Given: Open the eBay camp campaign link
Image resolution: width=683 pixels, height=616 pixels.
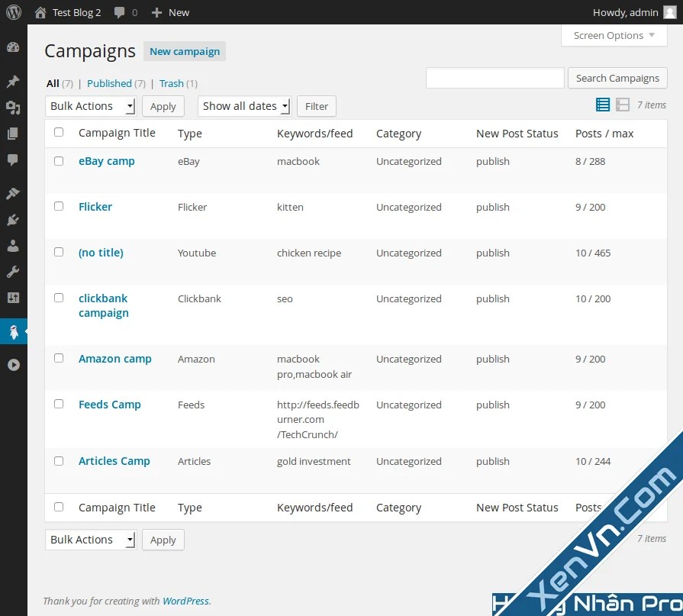Looking at the screenshot, I should [107, 161].
